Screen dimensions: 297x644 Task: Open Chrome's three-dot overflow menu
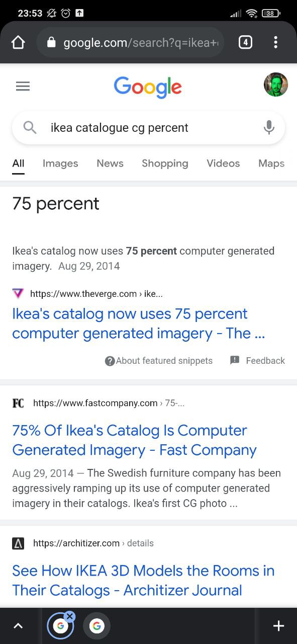point(275,43)
